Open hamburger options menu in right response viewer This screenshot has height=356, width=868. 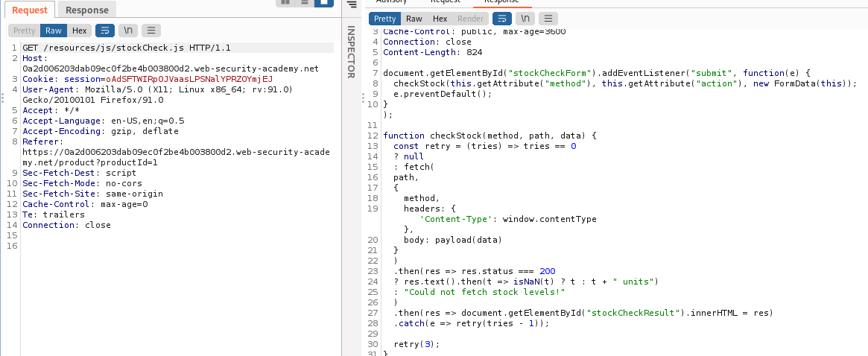tap(548, 19)
